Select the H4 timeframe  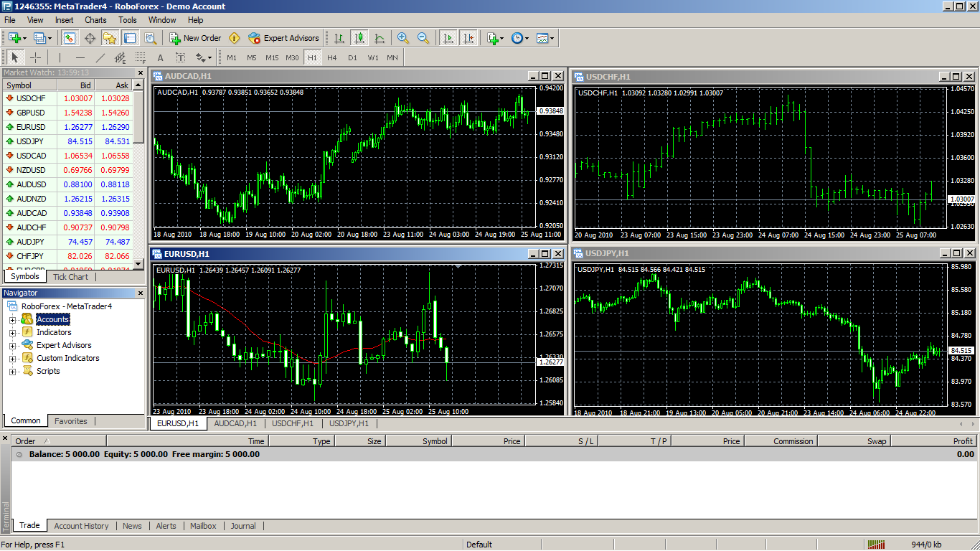332,57
